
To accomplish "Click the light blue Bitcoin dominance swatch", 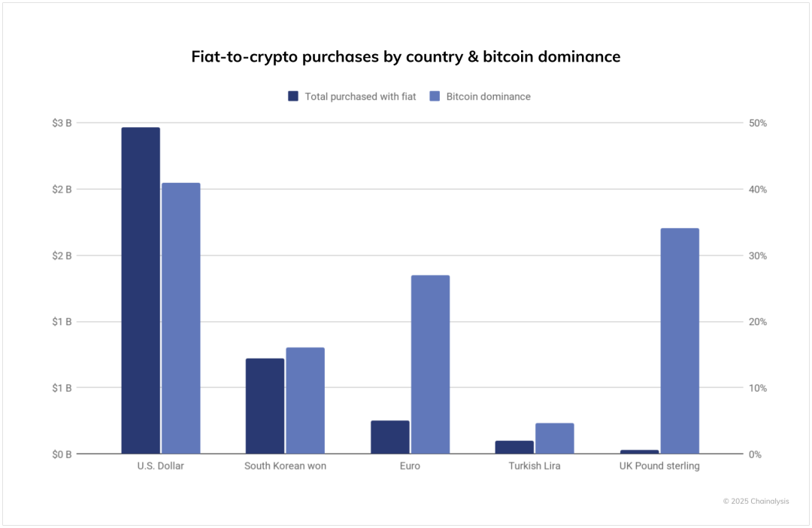I will tap(435, 96).
